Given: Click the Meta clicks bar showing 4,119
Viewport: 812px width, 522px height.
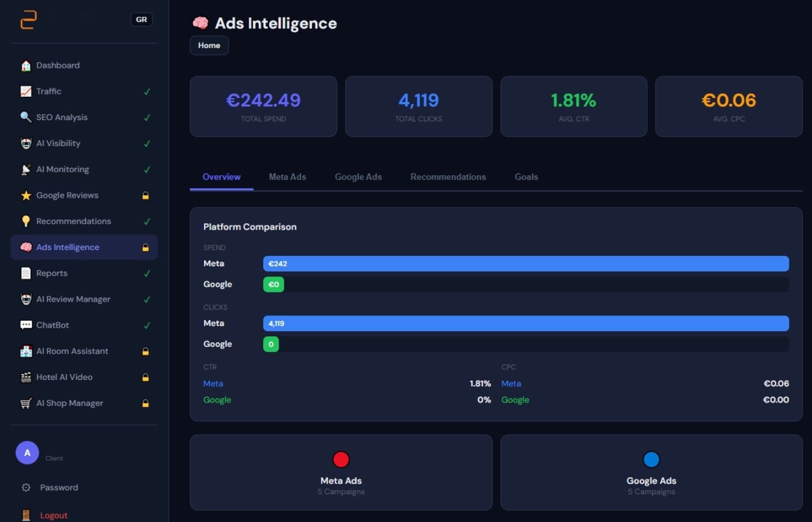Looking at the screenshot, I should click(526, 324).
